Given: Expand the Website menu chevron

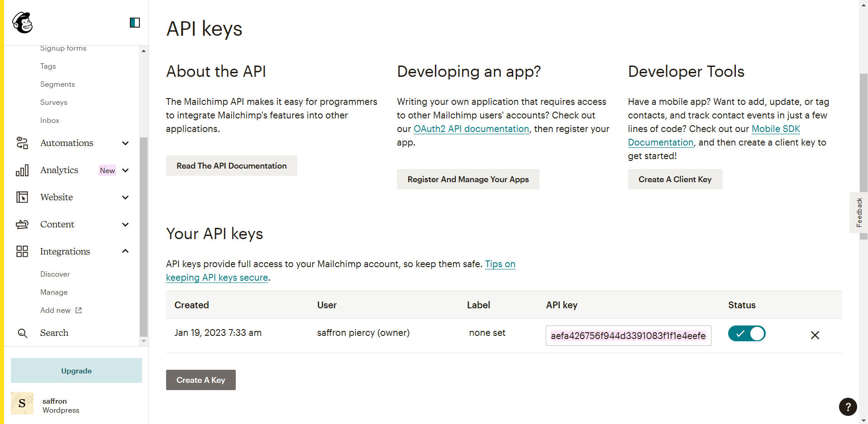Looking at the screenshot, I should pos(125,198).
